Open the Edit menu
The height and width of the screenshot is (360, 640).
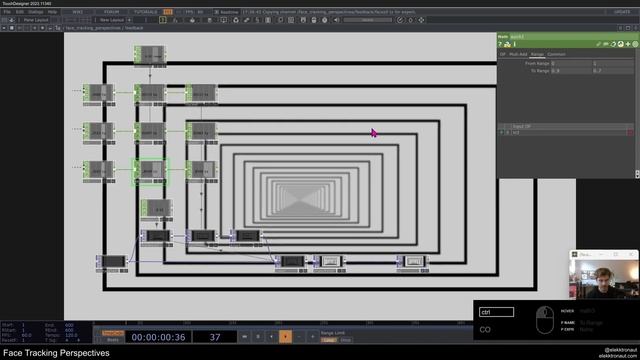coord(20,12)
